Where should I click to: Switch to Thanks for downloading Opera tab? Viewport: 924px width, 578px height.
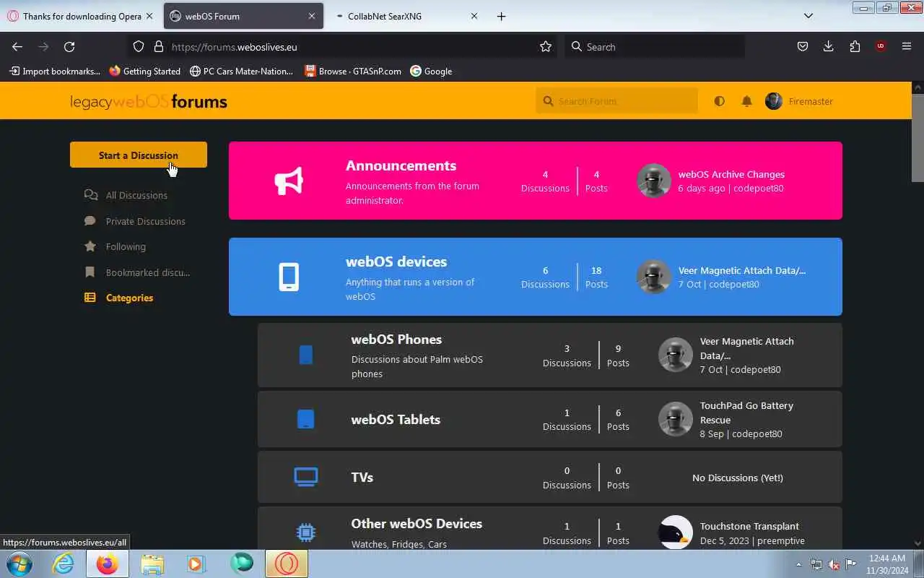tap(82, 16)
